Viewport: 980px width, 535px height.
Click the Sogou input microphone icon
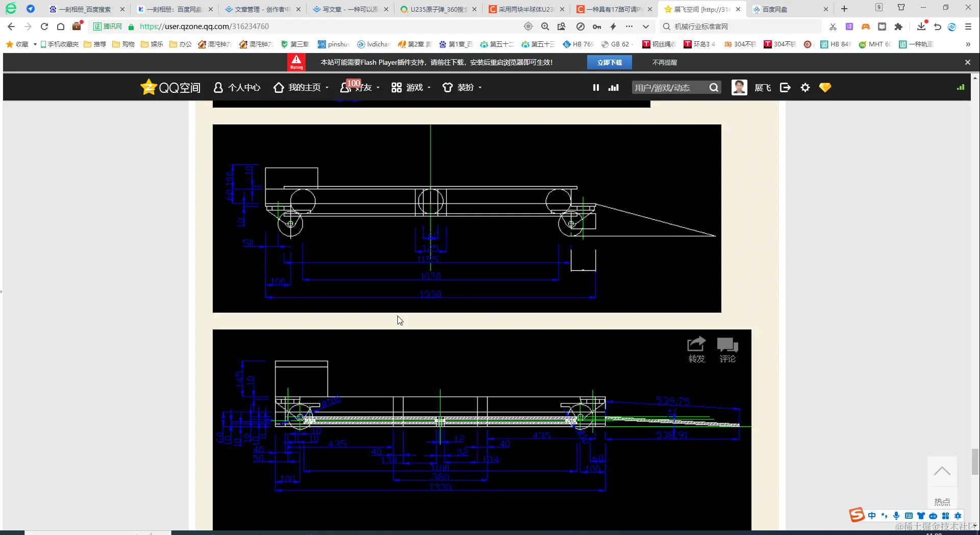point(896,516)
